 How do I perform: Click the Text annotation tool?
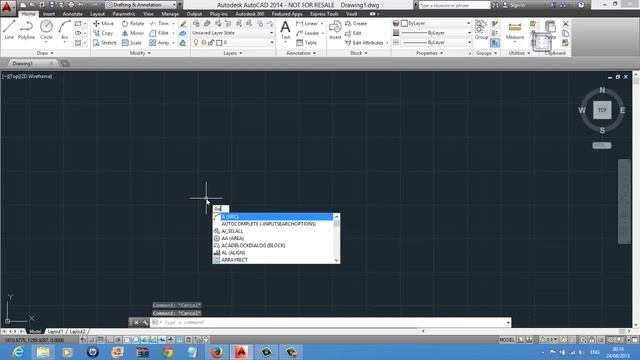[285, 30]
